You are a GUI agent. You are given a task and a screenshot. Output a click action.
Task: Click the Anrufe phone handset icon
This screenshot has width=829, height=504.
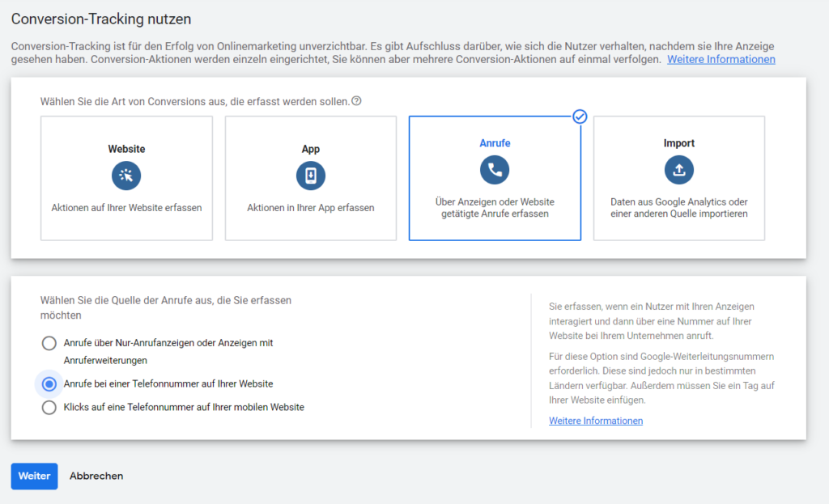click(x=495, y=170)
